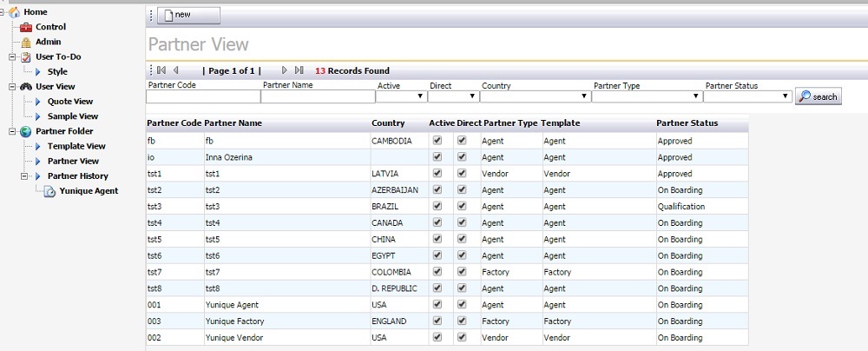
Task: Sort by Partner Name column header
Action: (233, 123)
